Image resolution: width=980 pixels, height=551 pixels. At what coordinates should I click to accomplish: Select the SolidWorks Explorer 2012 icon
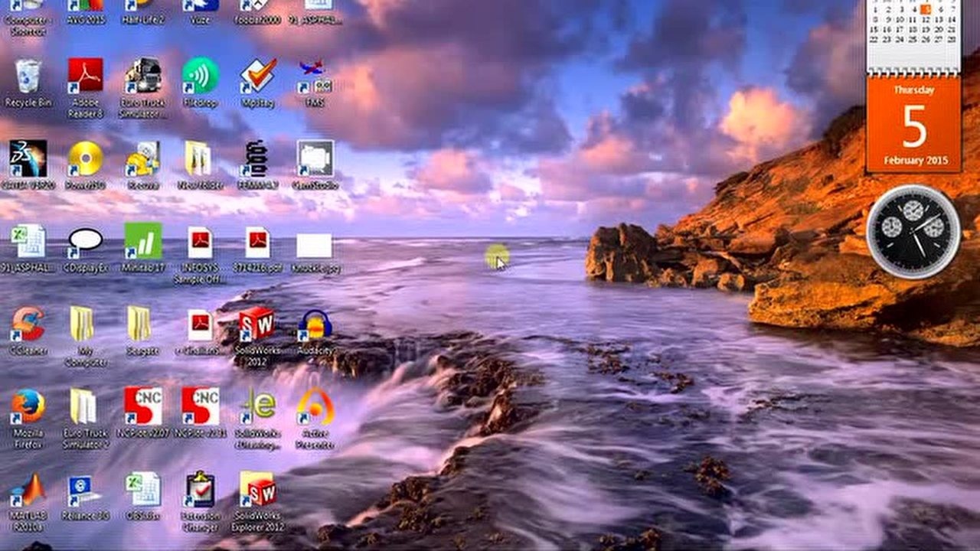pyautogui.click(x=257, y=490)
